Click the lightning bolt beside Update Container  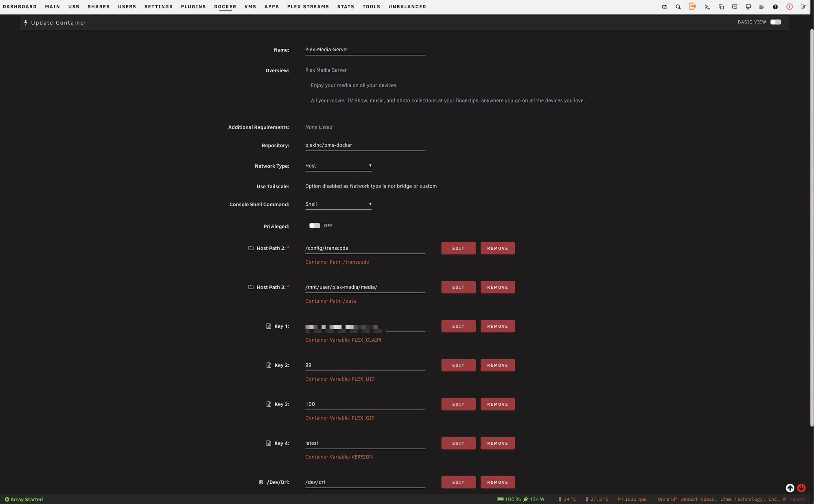point(26,23)
